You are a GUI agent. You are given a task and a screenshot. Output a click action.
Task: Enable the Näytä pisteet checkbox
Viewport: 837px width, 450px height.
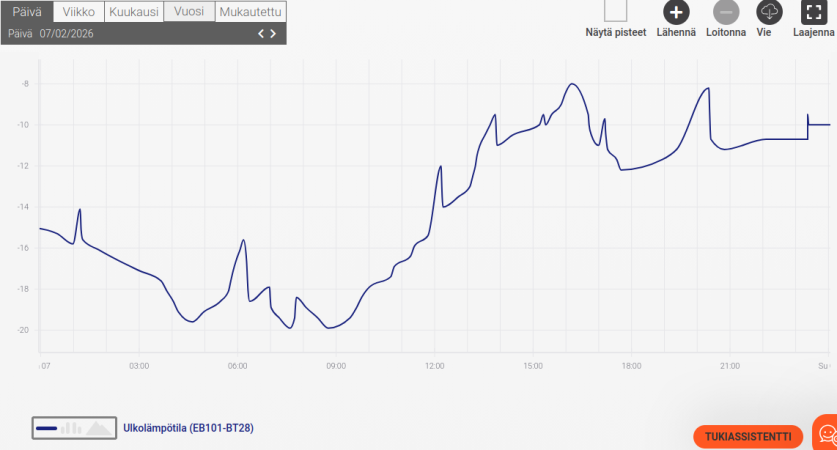pos(616,11)
